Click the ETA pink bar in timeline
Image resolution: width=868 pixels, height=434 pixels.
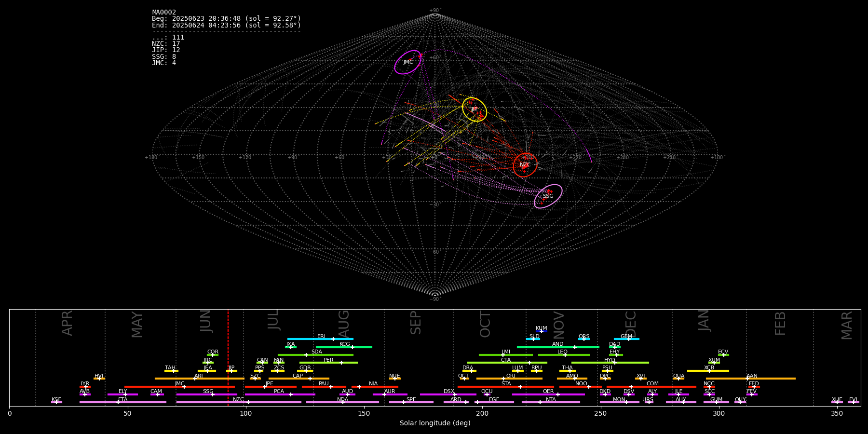click(x=123, y=402)
